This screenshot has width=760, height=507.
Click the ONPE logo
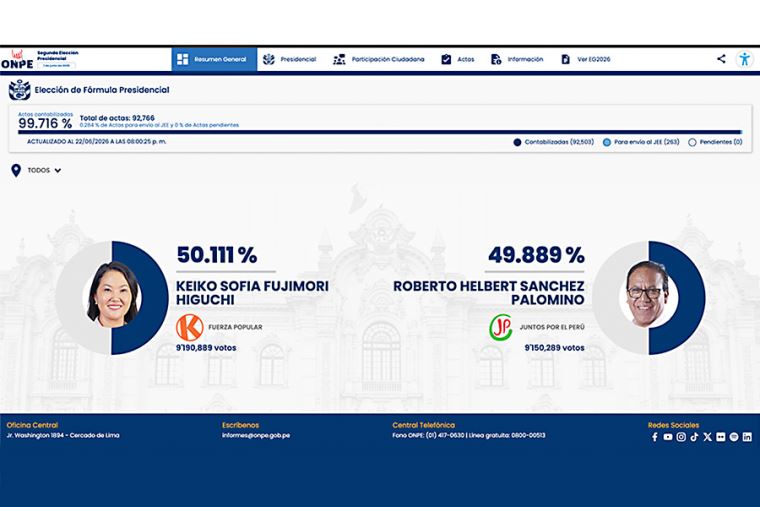click(17, 59)
